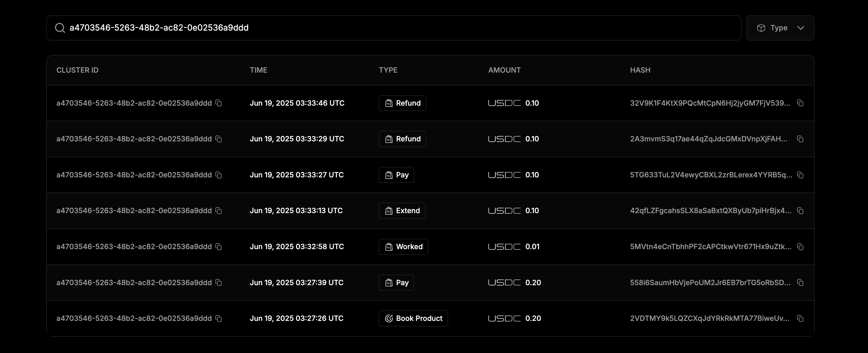Click the Worked type badge
Screen dimensions: 868x353
click(x=403, y=247)
